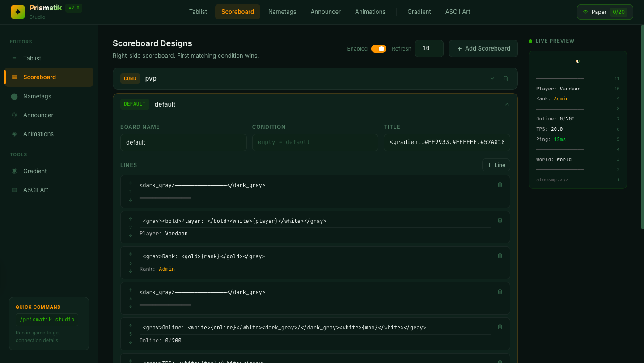Switch to the Gradient tab in the top bar

419,12
